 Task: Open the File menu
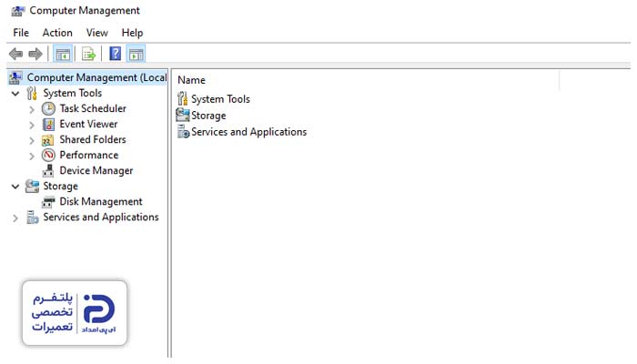click(21, 33)
